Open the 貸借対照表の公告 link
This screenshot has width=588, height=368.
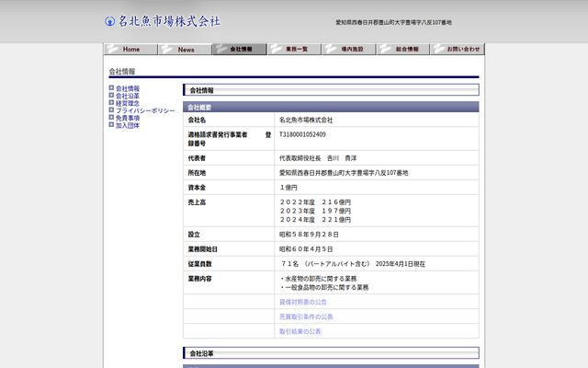click(303, 302)
